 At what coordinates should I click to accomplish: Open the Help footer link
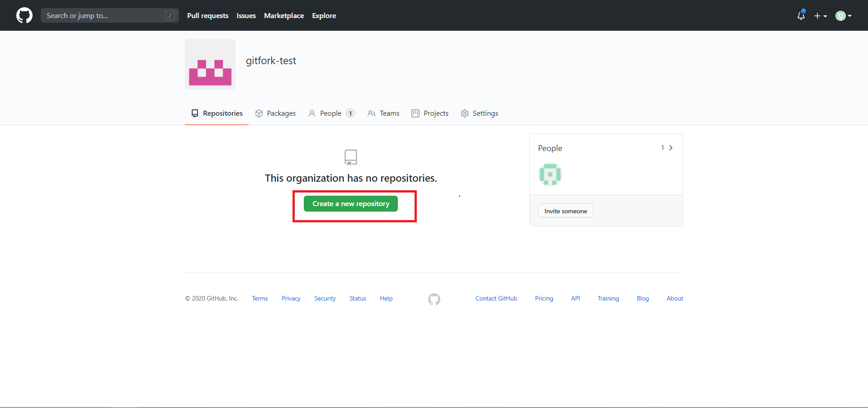(386, 299)
